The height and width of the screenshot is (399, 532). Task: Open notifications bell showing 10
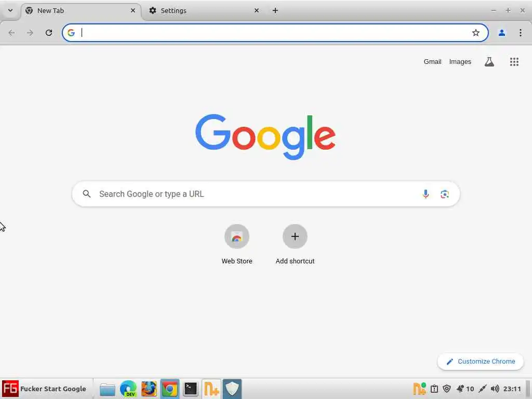click(465, 389)
